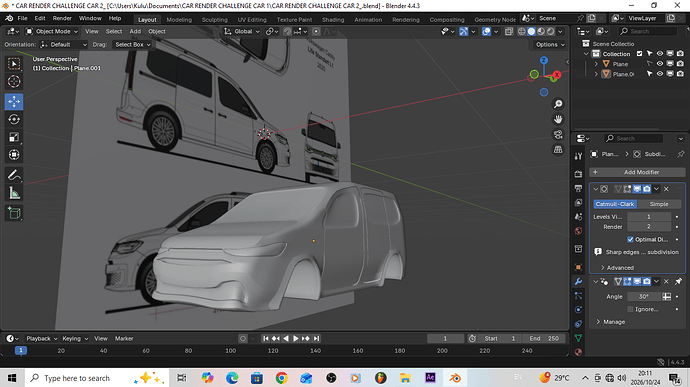Expand the Advanced subdivision section
690x387 pixels.
(618, 268)
